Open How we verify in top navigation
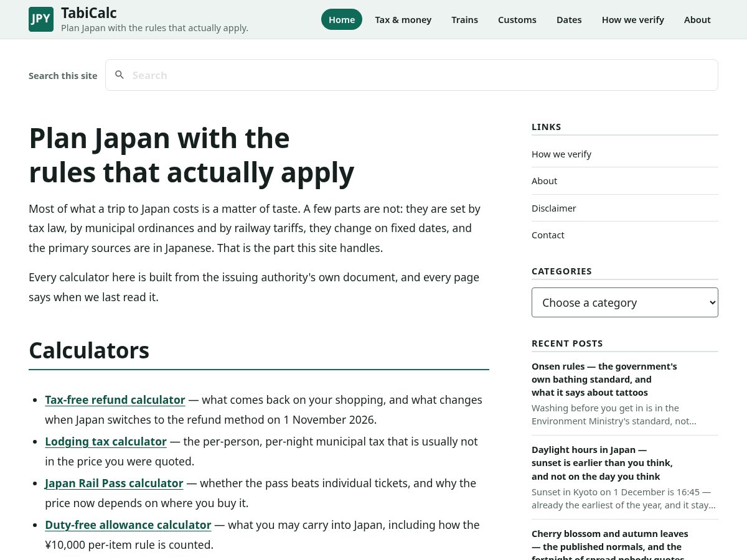The width and height of the screenshot is (747, 560). [633, 19]
